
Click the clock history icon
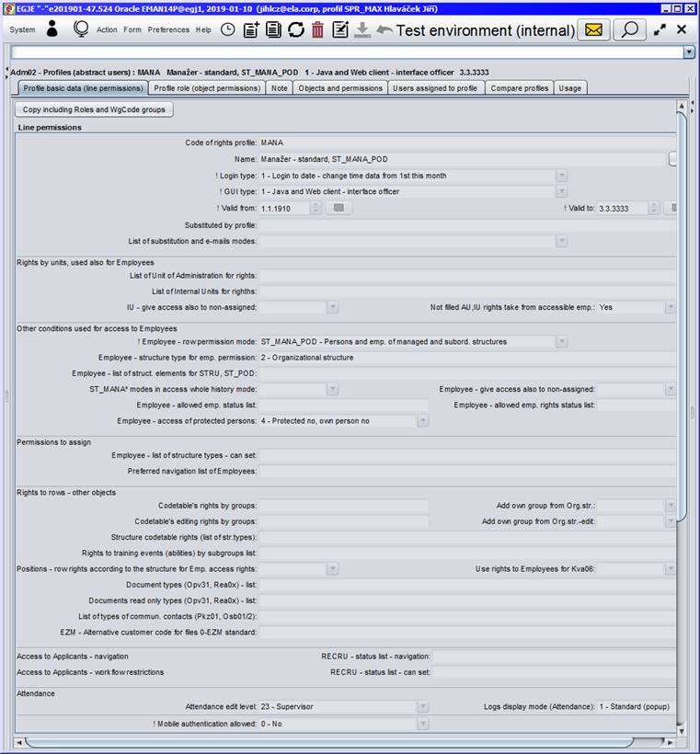[x=227, y=29]
